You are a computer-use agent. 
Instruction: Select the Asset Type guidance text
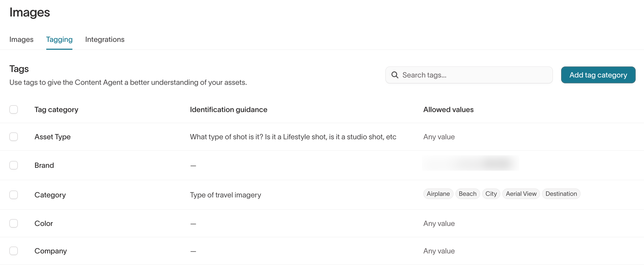(293, 137)
